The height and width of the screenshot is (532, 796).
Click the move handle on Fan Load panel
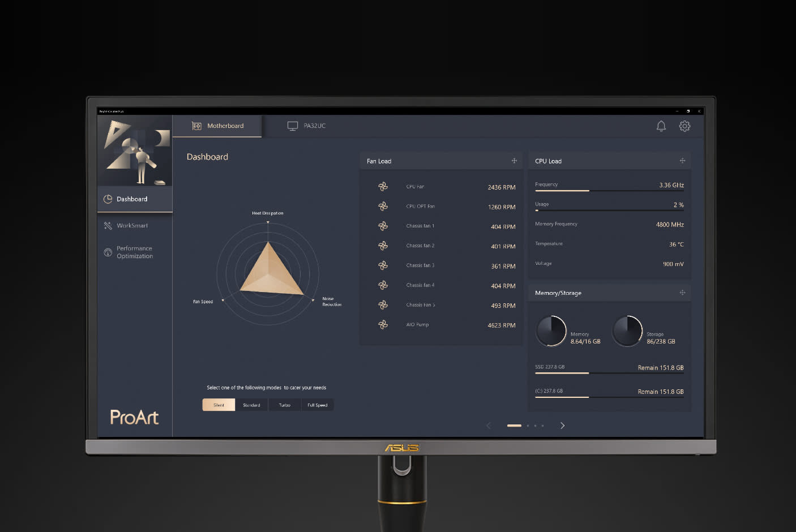pyautogui.click(x=514, y=161)
